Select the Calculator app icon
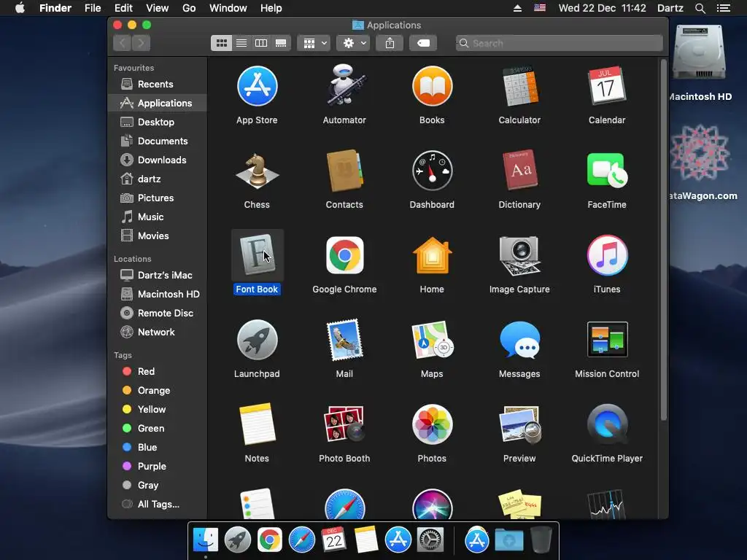 519,86
